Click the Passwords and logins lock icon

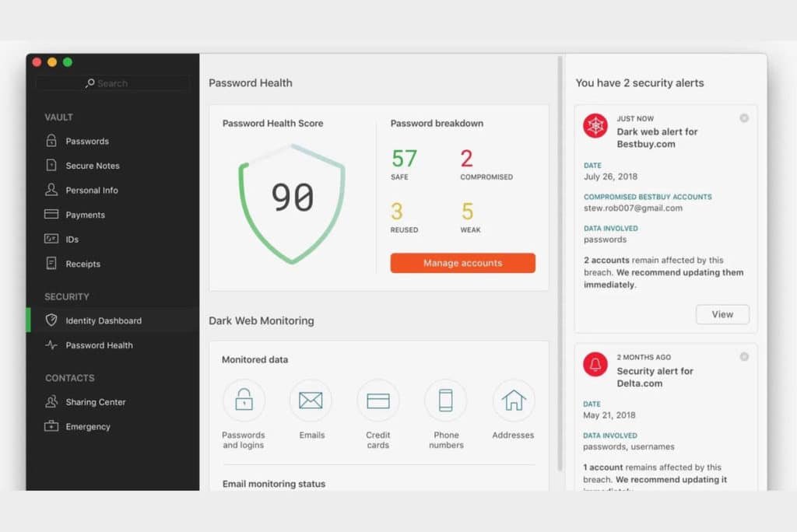244,401
